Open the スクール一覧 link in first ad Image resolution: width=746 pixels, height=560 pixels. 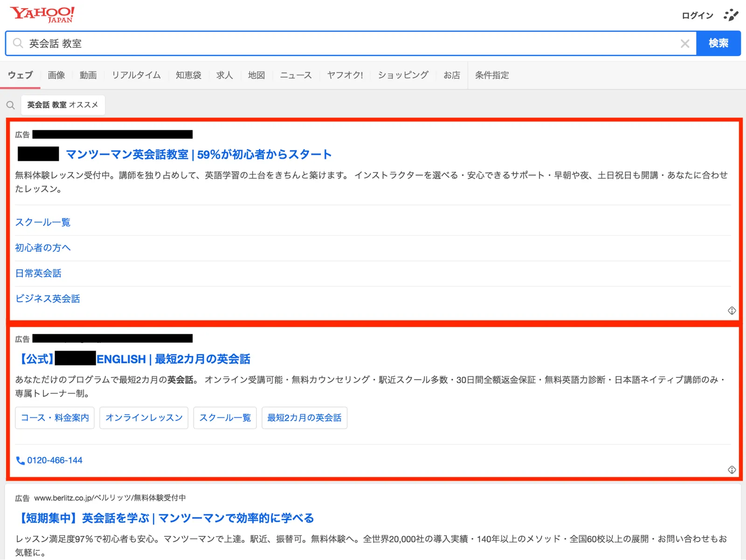43,222
